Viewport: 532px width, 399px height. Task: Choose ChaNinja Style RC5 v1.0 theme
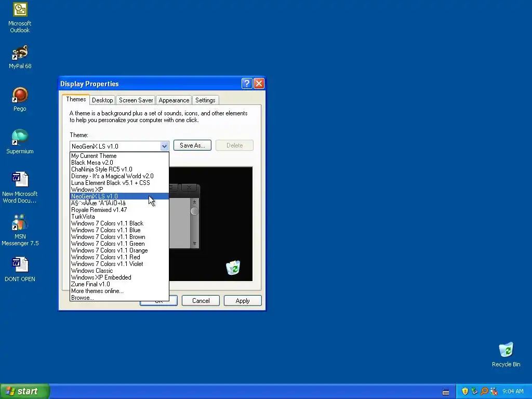119,169
